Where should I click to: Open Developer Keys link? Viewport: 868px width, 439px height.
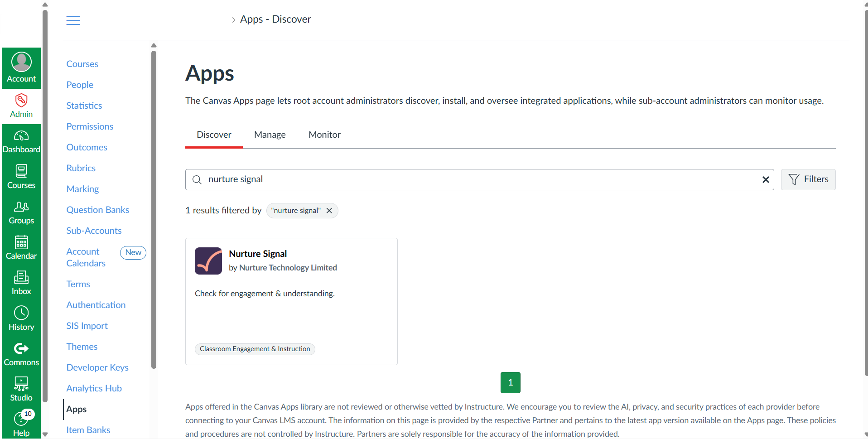[x=97, y=367]
